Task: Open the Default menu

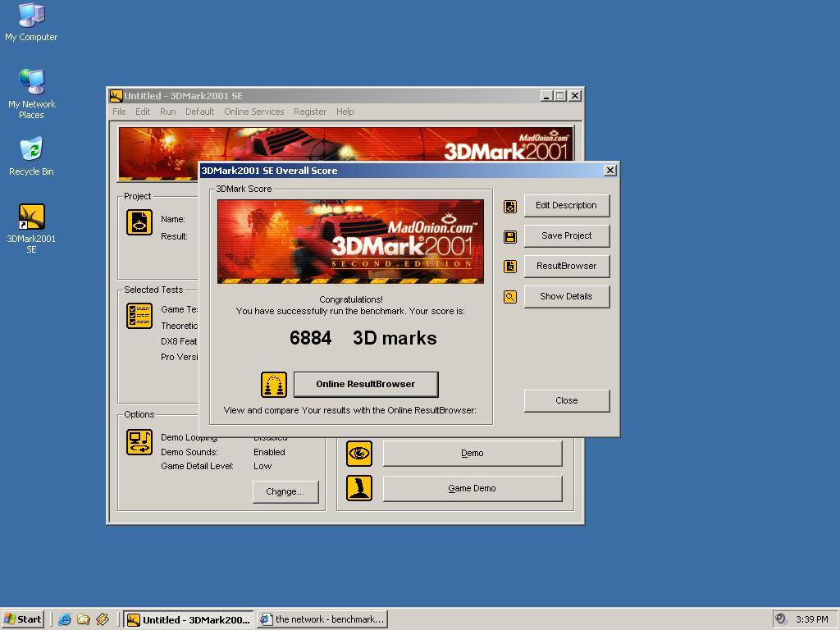Action: click(200, 112)
